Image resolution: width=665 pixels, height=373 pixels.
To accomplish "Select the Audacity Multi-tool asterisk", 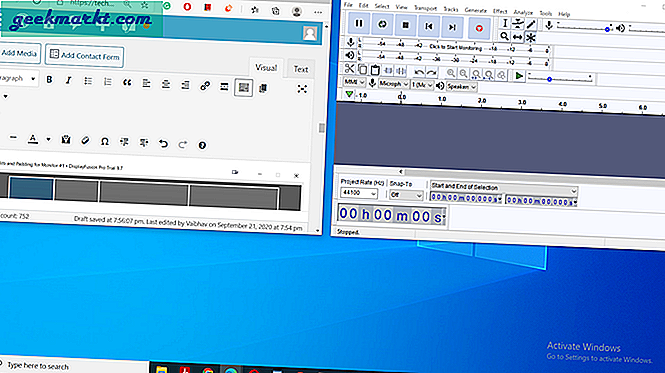I will pos(531,37).
